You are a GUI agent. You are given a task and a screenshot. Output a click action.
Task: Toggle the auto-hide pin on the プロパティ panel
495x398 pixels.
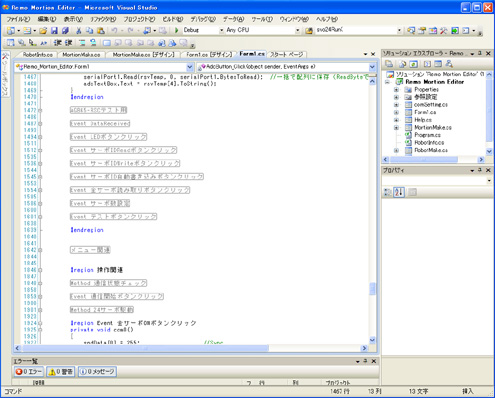(480, 170)
